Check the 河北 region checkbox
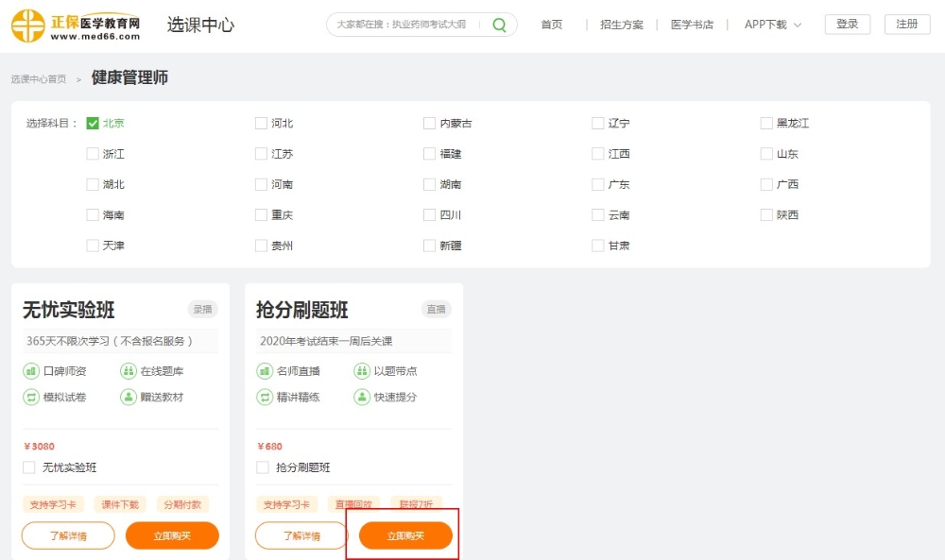The height and width of the screenshot is (560, 945). tap(261, 123)
